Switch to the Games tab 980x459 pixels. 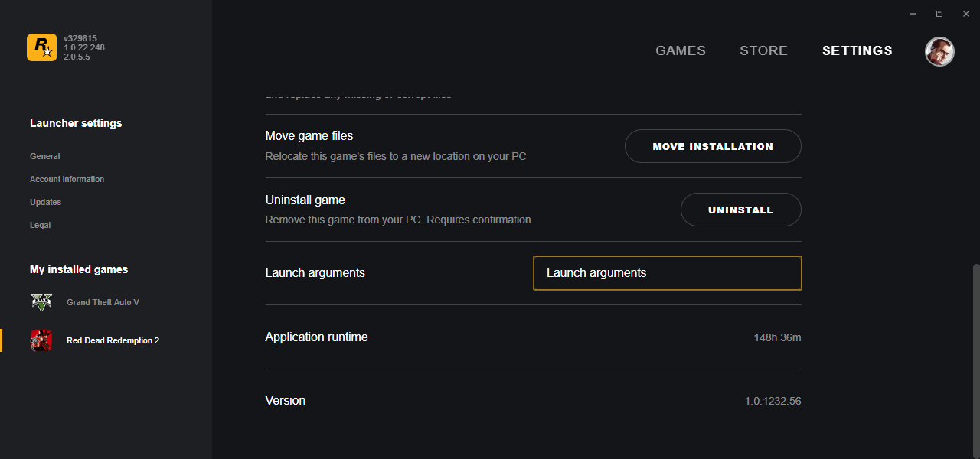pyautogui.click(x=681, y=50)
